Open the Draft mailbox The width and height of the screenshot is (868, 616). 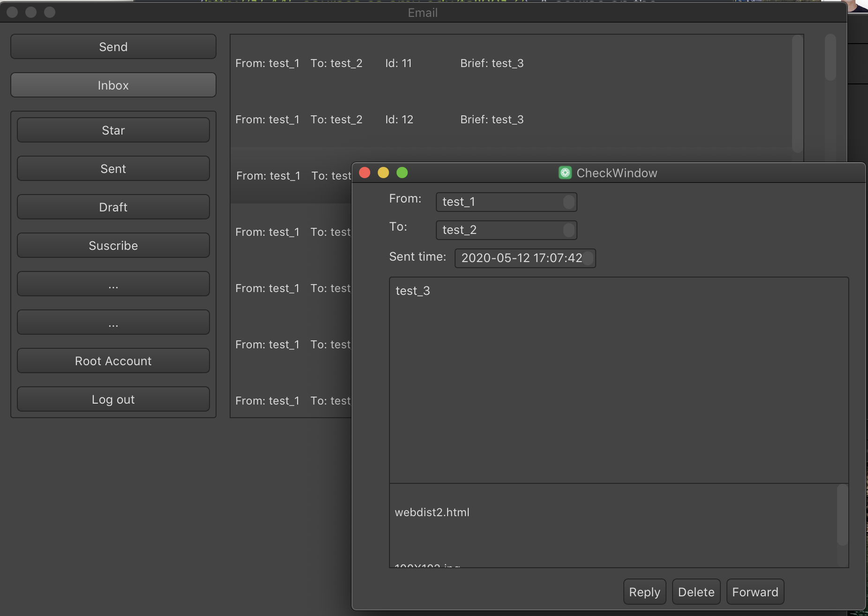(x=113, y=207)
